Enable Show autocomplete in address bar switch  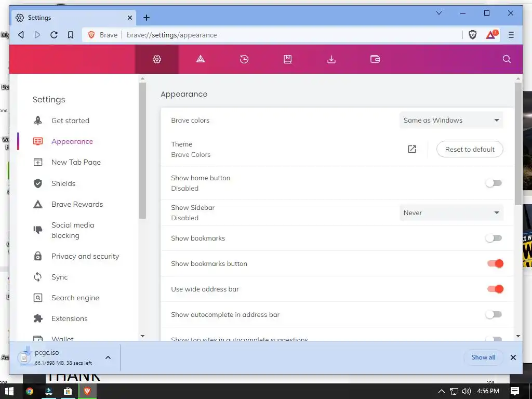494,314
